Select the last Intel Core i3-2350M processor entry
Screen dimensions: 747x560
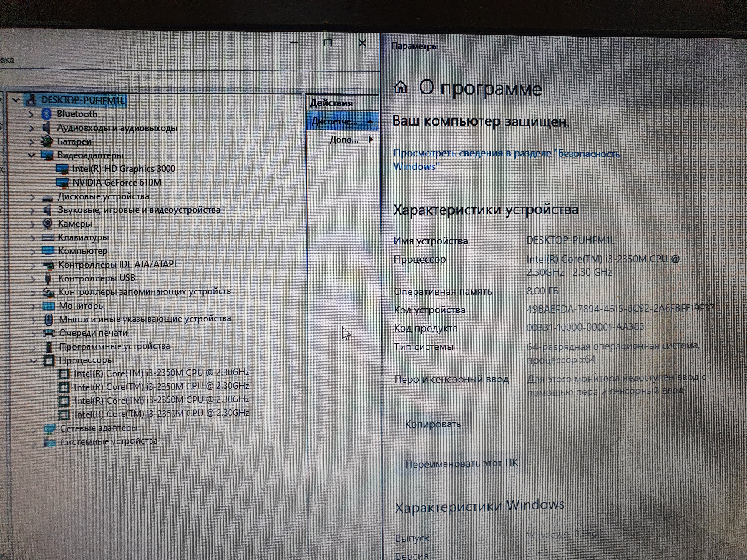[161, 414]
